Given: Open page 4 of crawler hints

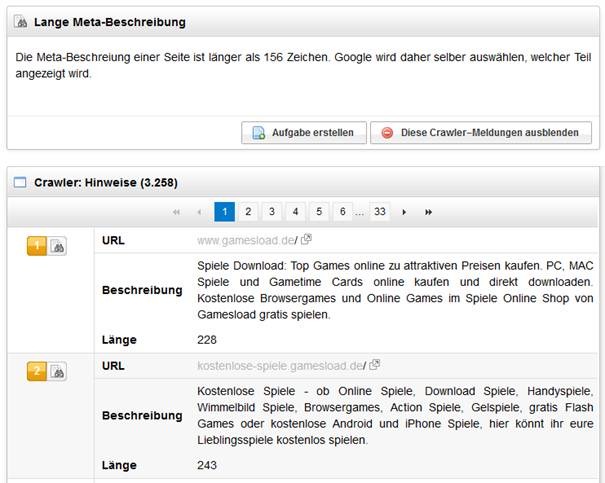Looking at the screenshot, I should [x=295, y=211].
